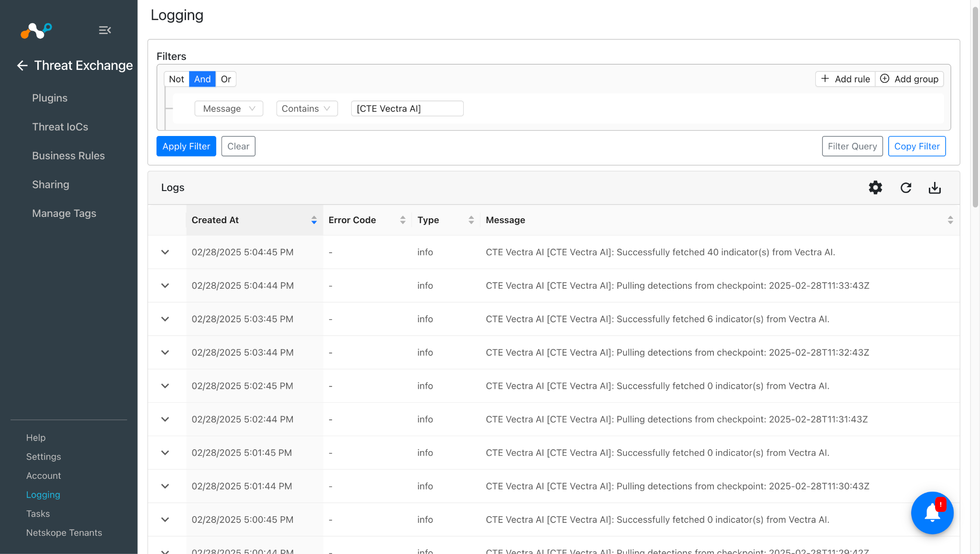Open the notification bell alert

click(x=932, y=513)
